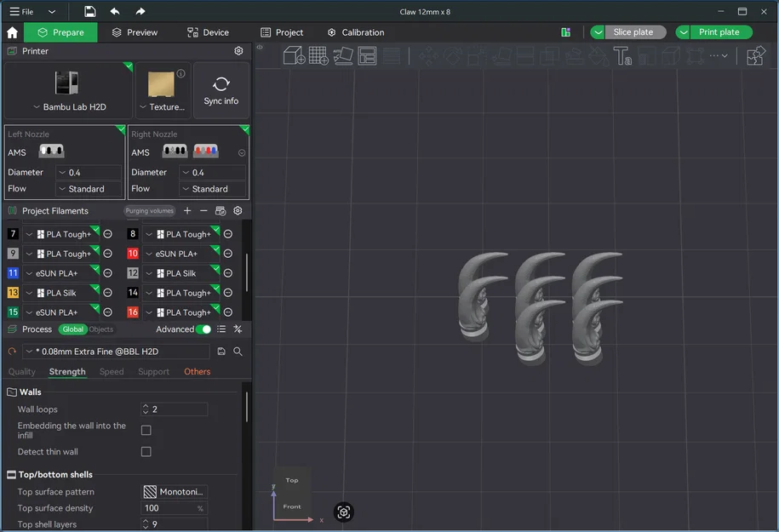This screenshot has width=779, height=532.
Task: Click the compare presets icon
Action: point(238,329)
